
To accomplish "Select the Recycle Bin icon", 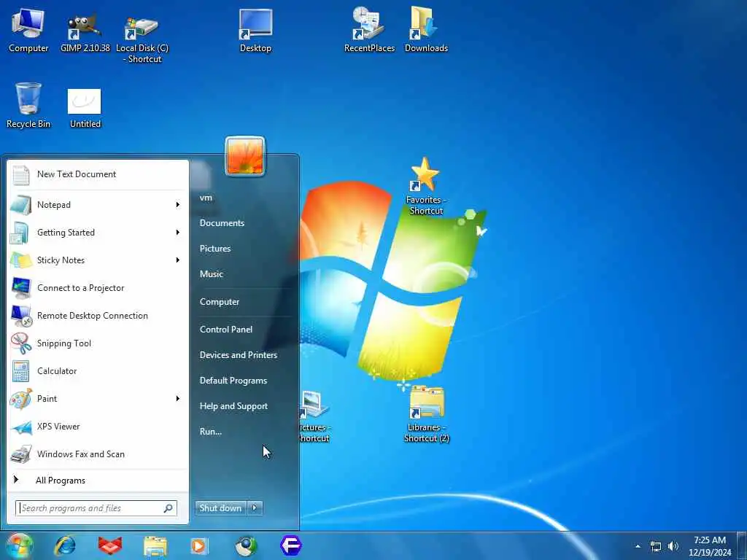I will coord(28,106).
